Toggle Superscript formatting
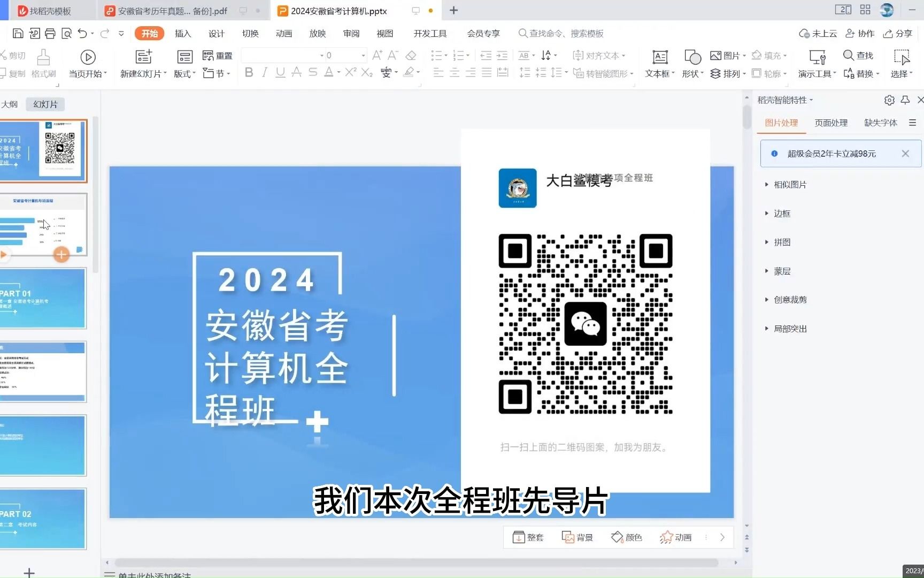Screen dimensions: 924x578 click(351, 72)
